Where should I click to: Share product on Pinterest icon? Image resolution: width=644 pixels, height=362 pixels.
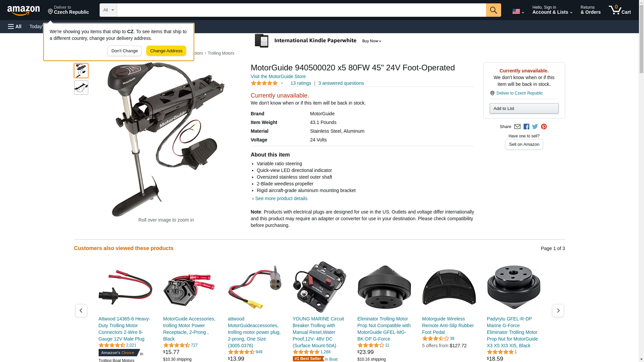coord(544,127)
